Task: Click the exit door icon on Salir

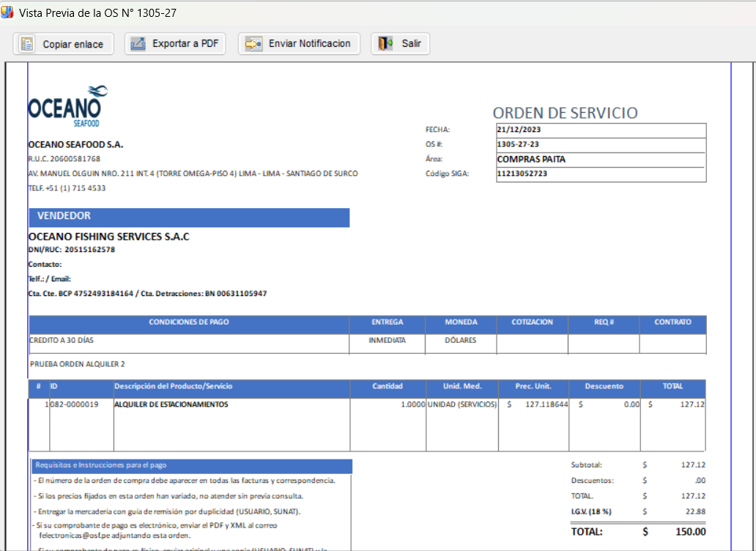Action: tap(386, 44)
